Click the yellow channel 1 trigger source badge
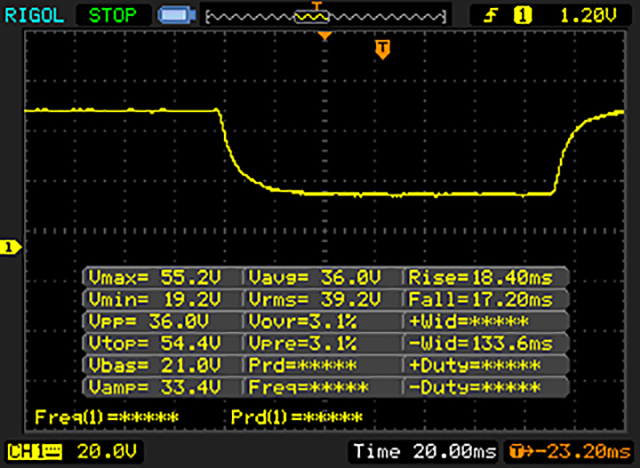This screenshot has height=468, width=640. click(522, 16)
